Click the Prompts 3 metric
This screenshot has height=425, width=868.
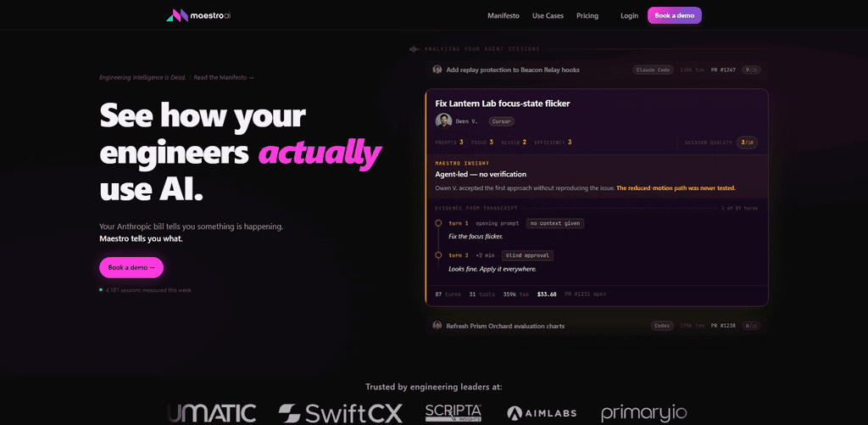[449, 143]
